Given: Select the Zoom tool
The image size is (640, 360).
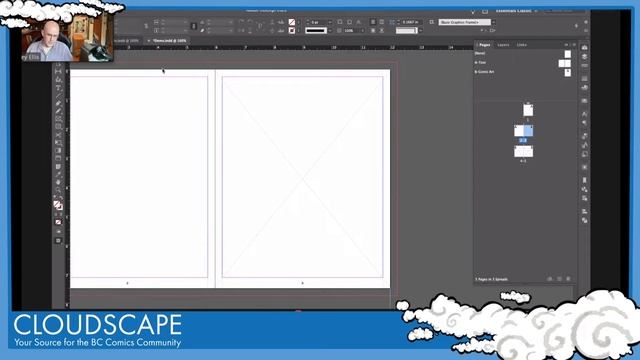Looking at the screenshot, I should pyautogui.click(x=58, y=190).
